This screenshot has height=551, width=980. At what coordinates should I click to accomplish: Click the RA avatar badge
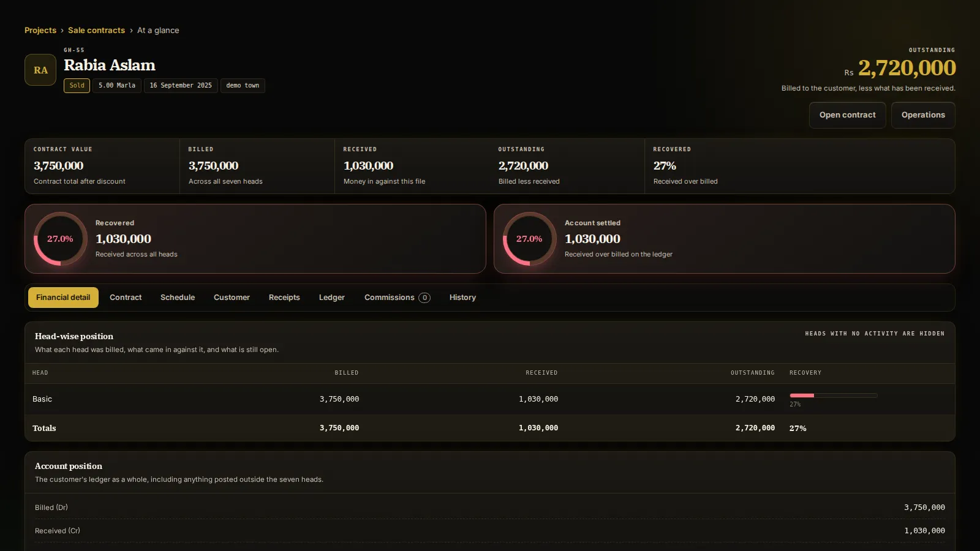[x=40, y=70]
